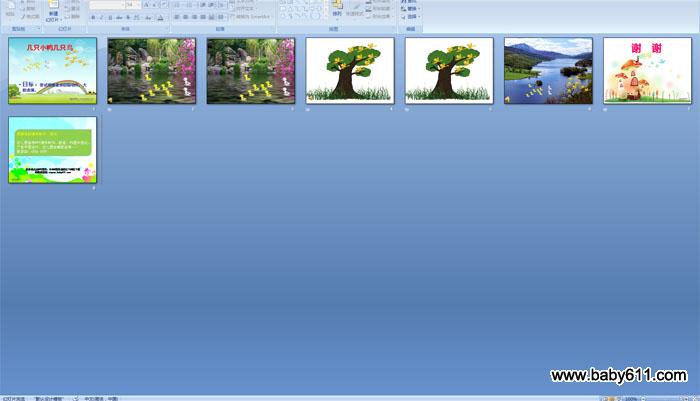
Task: Select slide 5, the second tree with birds slide
Action: click(449, 71)
